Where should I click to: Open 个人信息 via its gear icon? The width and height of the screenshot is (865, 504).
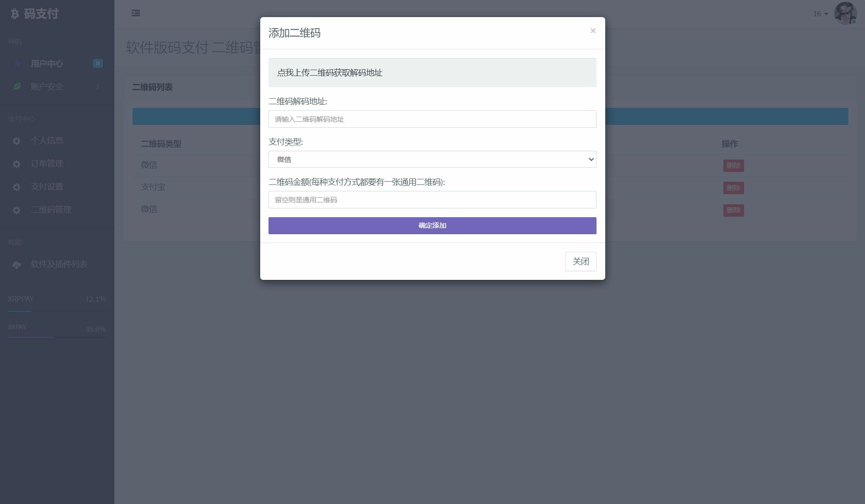tap(17, 141)
